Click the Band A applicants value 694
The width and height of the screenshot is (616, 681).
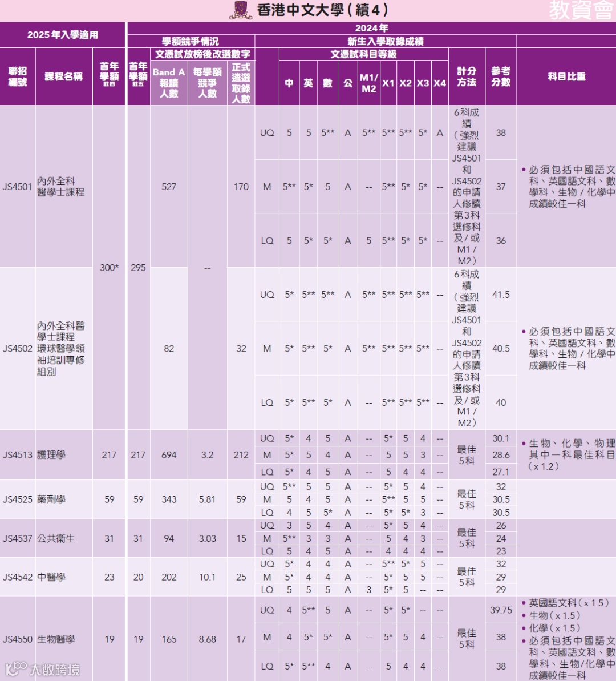pos(169,455)
